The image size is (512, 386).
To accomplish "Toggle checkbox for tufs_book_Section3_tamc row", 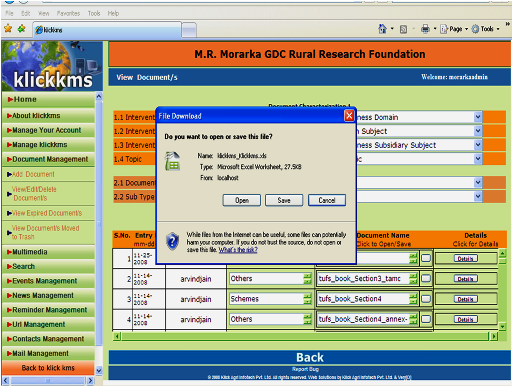I will [426, 278].
